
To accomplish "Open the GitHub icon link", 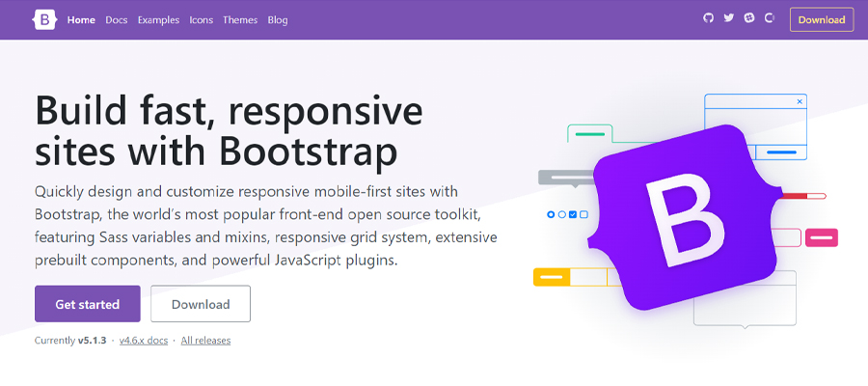I will point(708,18).
